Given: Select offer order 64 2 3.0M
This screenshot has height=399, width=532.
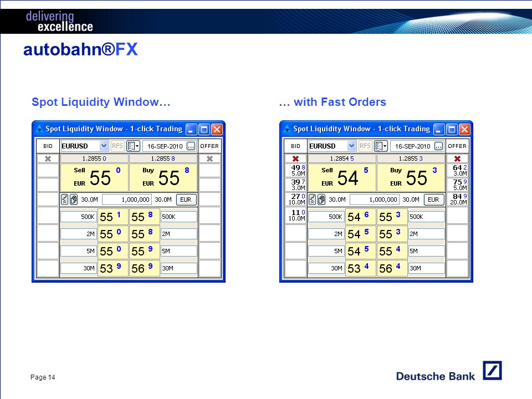Looking at the screenshot, I should [x=458, y=170].
